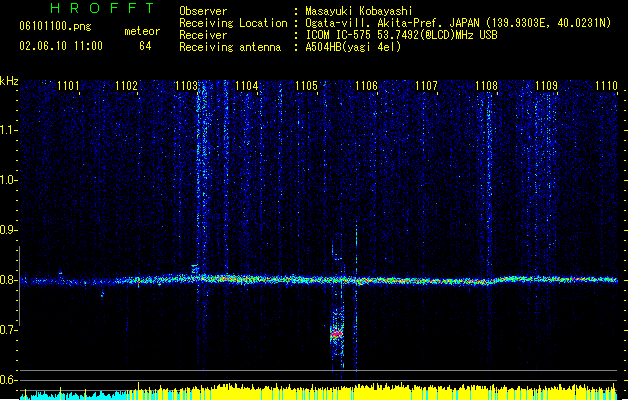Click the 1109 time marker
The width and height of the screenshot is (629, 400).
pos(546,86)
